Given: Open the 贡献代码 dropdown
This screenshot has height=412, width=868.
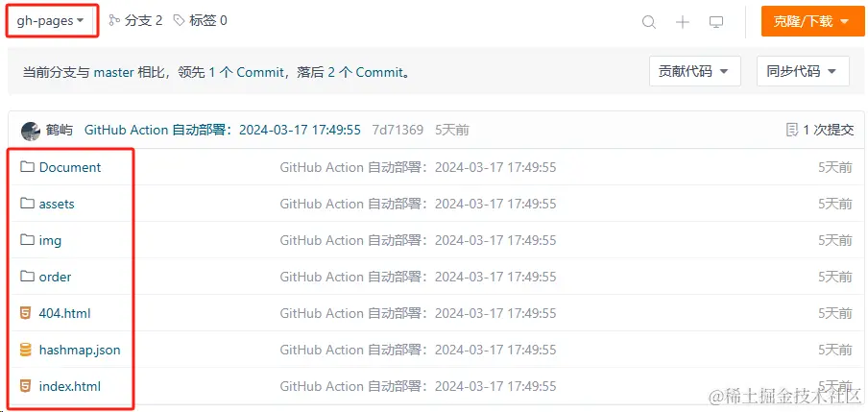Looking at the screenshot, I should (x=695, y=71).
